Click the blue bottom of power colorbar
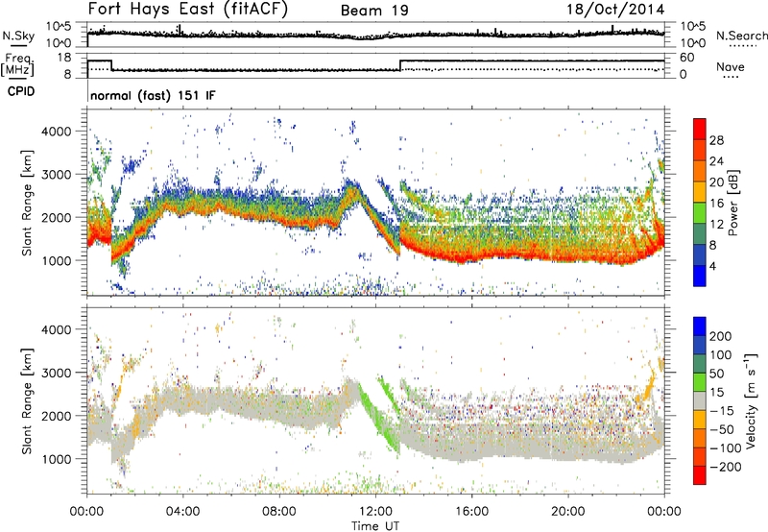The height and width of the screenshot is (532, 768). tap(700, 276)
